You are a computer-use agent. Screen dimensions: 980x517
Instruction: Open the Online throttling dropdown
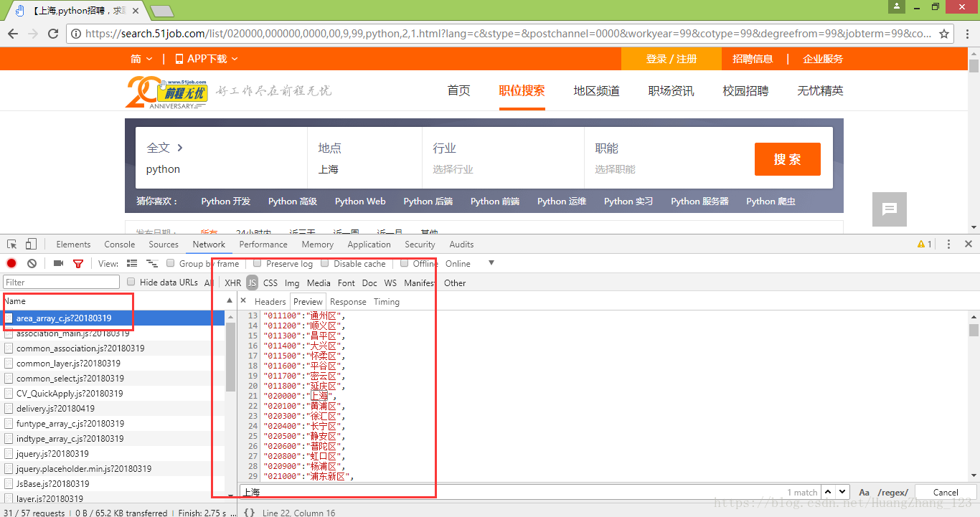tap(470, 264)
